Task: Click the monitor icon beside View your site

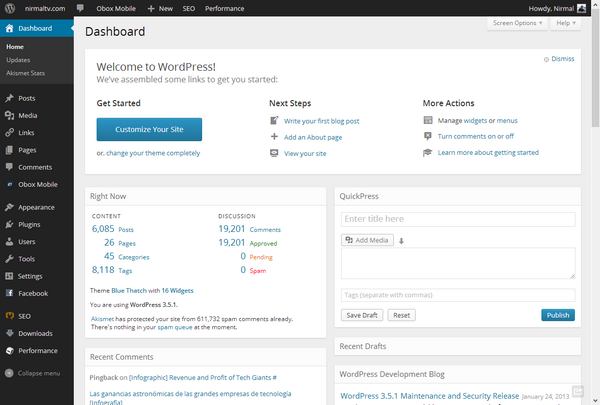Action: 274,153
